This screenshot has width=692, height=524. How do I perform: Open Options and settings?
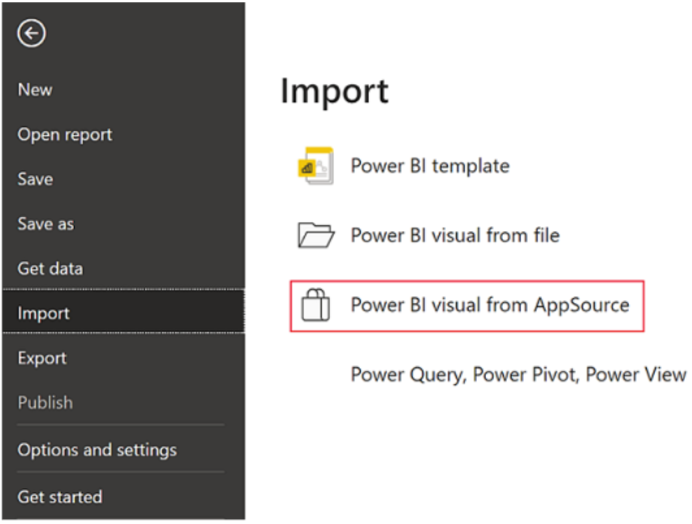(x=97, y=450)
